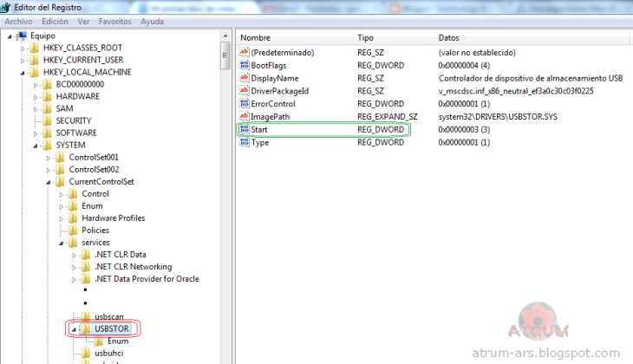
Task: Select the Control folder icon
Action: [x=73, y=194]
